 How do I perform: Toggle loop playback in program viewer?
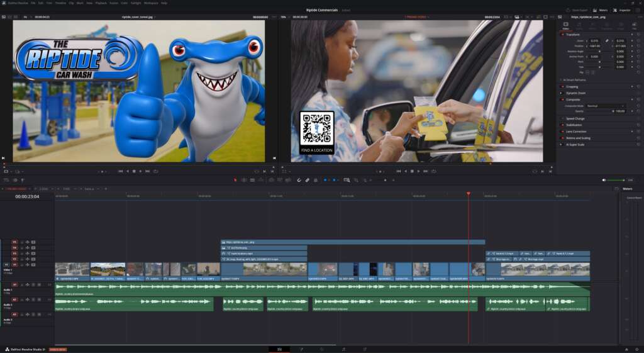434,171
